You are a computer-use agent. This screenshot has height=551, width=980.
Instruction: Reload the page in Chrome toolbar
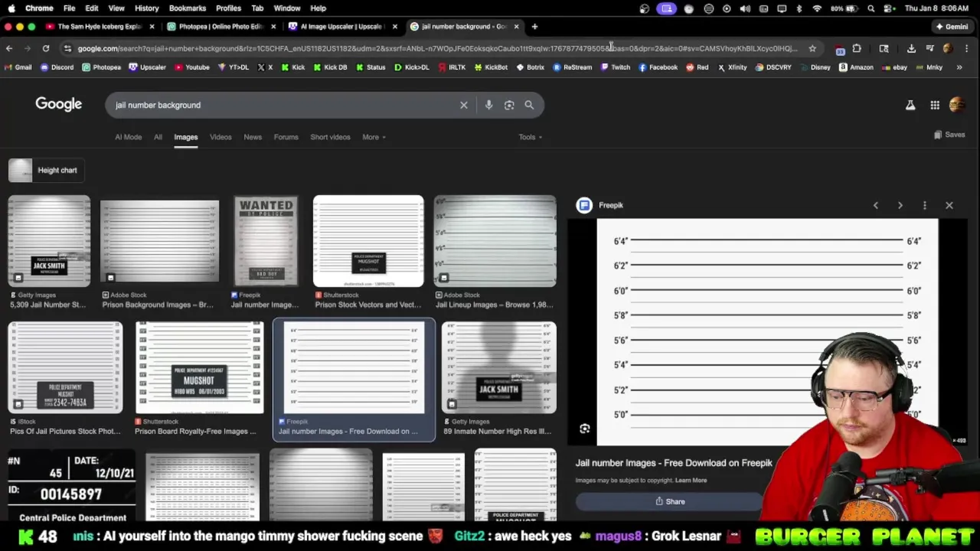coord(46,48)
